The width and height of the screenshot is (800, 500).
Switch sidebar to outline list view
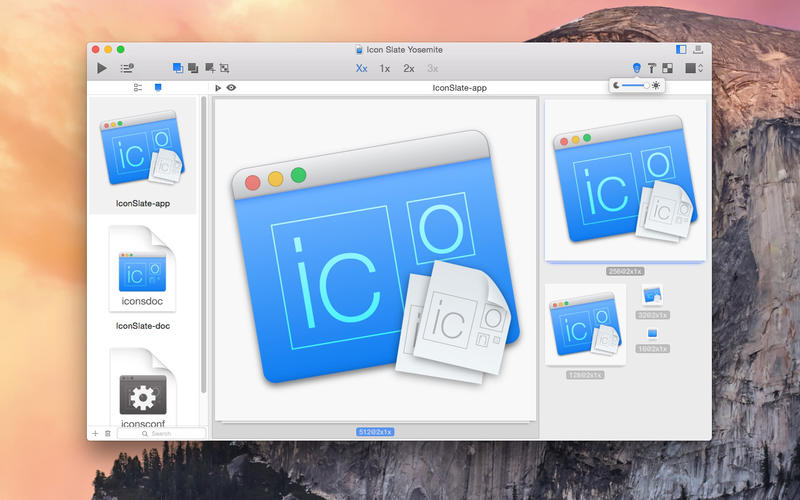[138, 88]
